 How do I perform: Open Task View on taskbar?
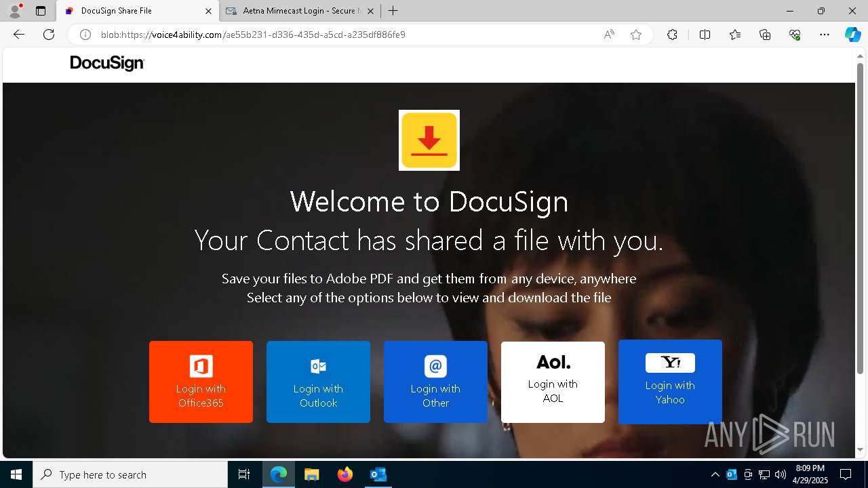[x=244, y=474]
